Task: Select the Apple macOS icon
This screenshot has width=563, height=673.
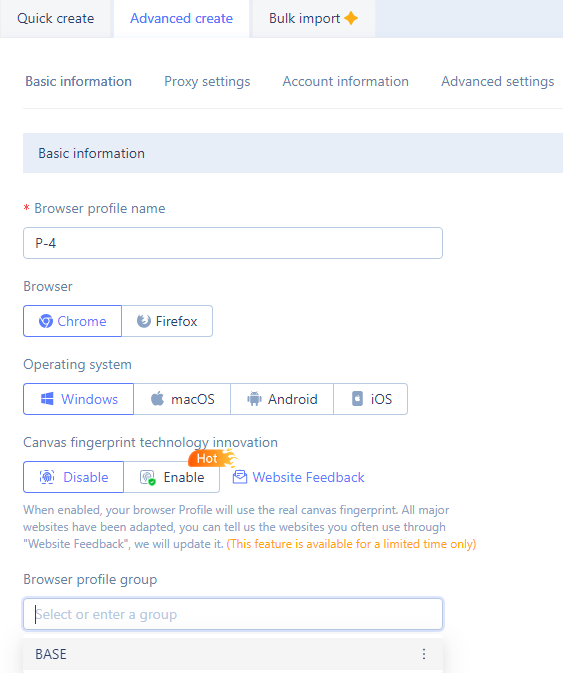Action: click(157, 399)
